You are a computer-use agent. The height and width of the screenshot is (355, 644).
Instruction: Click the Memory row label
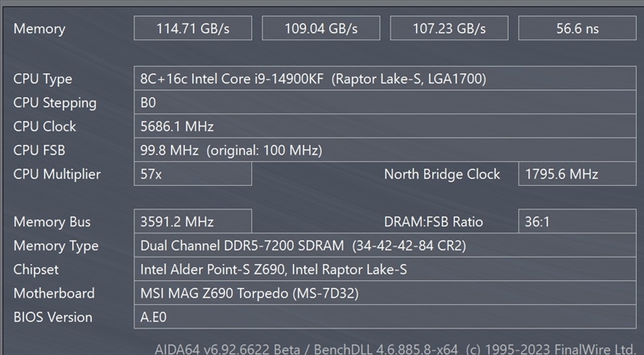[x=39, y=29]
